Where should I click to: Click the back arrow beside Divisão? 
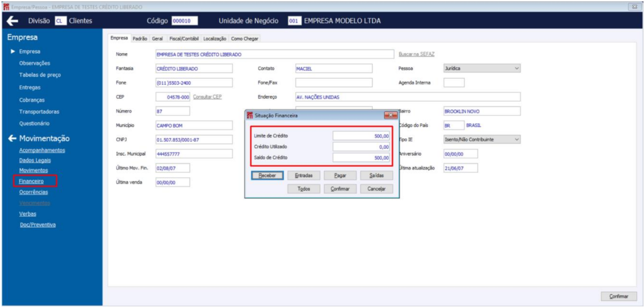(12, 21)
